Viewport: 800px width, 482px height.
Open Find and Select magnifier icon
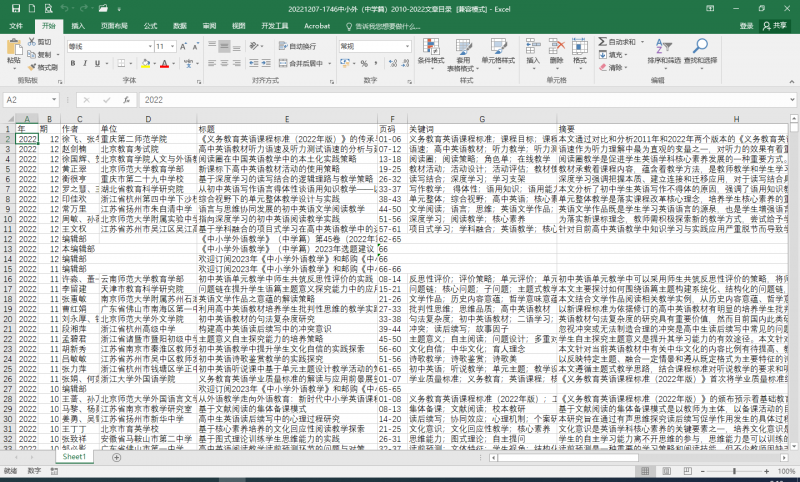(x=700, y=46)
